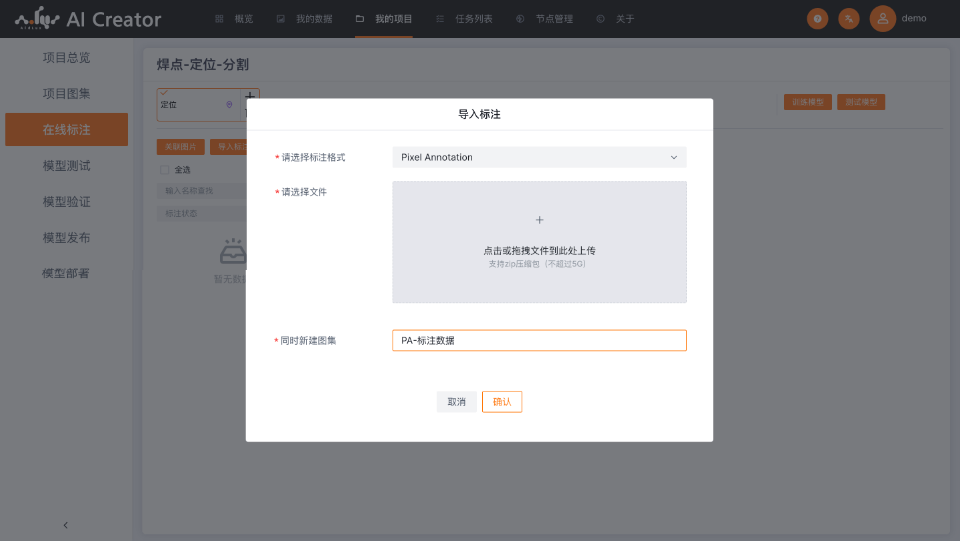Switch to 任务列表 in top navigation
The image size is (960, 542).
pyautogui.click(x=464, y=19)
